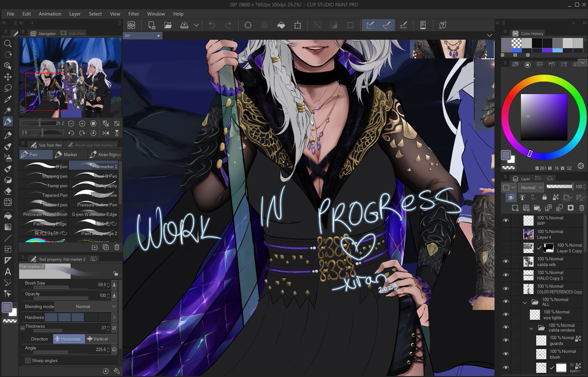Undo the last action

(x=212, y=25)
